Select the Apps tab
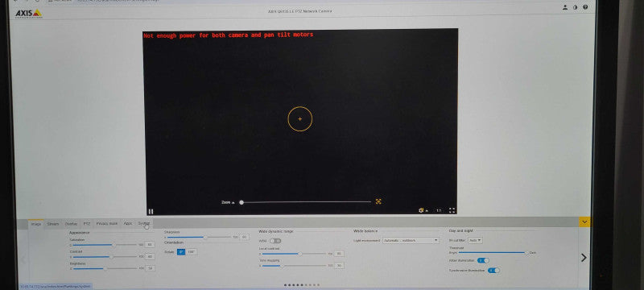The width and height of the screenshot is (644, 290). pyautogui.click(x=128, y=223)
